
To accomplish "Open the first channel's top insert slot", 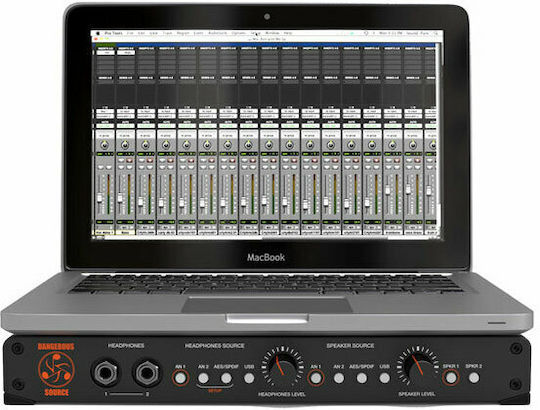I will point(105,53).
